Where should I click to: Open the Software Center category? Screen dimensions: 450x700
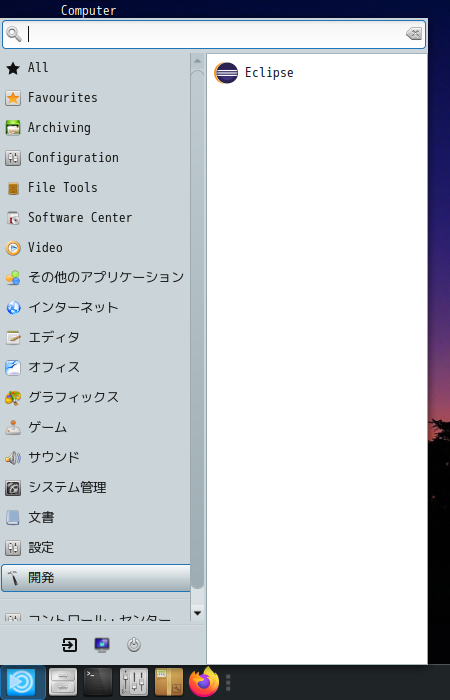tap(95, 218)
